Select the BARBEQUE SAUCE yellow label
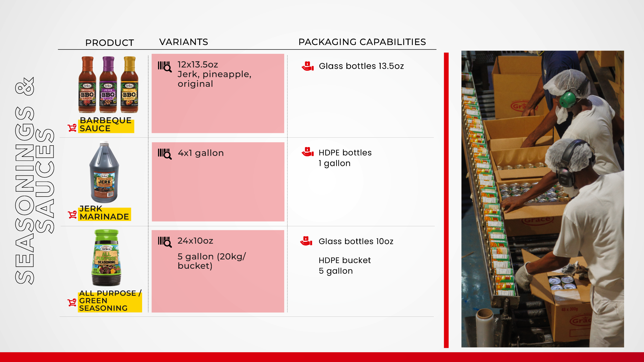644x362 pixels. point(106,125)
